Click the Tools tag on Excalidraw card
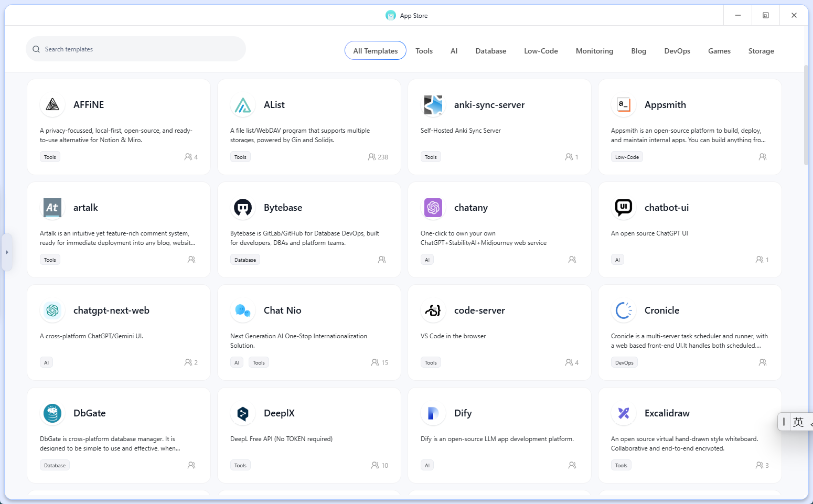 (x=621, y=465)
